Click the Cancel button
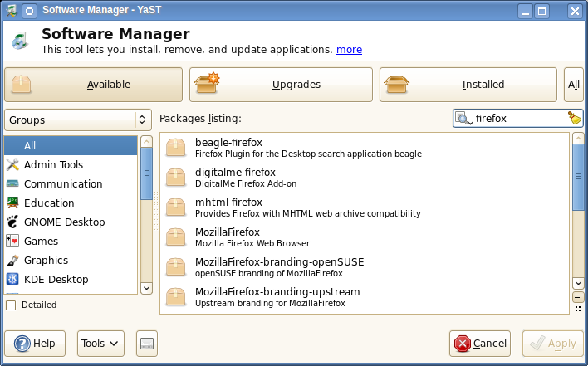The image size is (588, 366). tap(480, 344)
